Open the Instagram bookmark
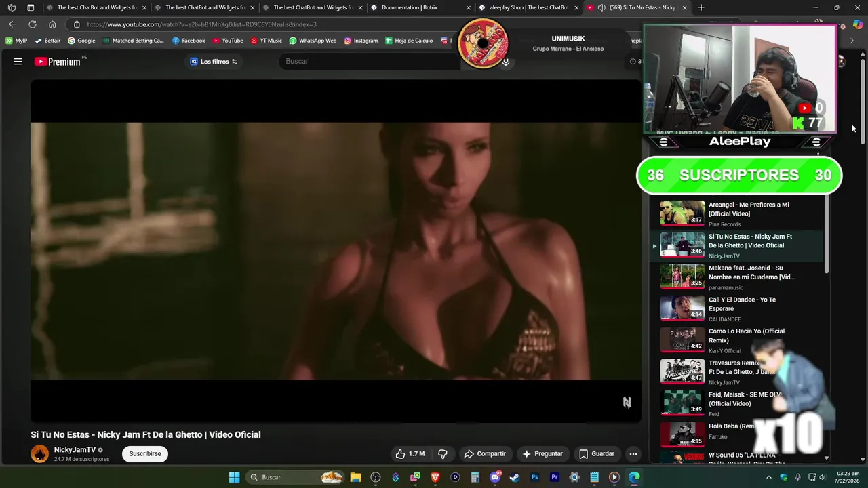 click(361, 41)
